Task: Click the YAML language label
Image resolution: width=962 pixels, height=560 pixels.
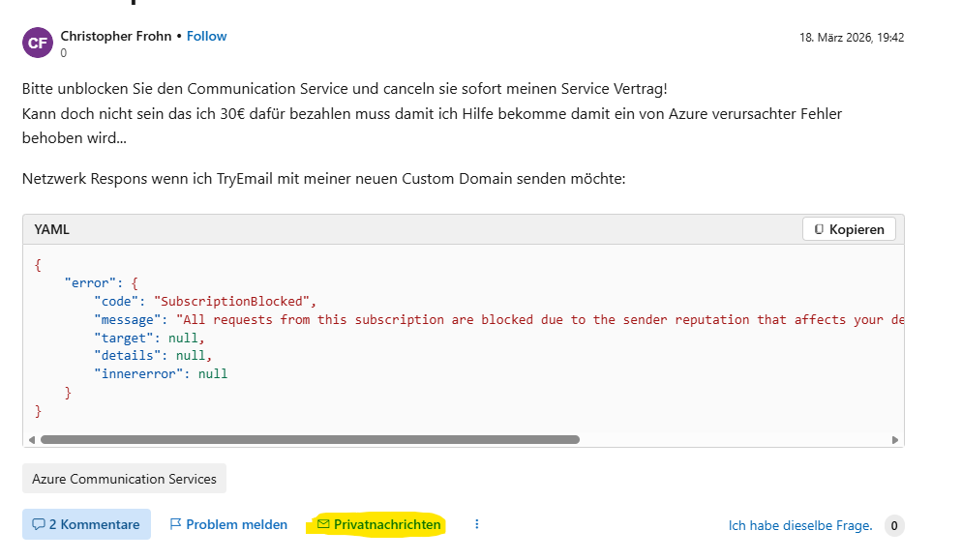Action: (51, 229)
